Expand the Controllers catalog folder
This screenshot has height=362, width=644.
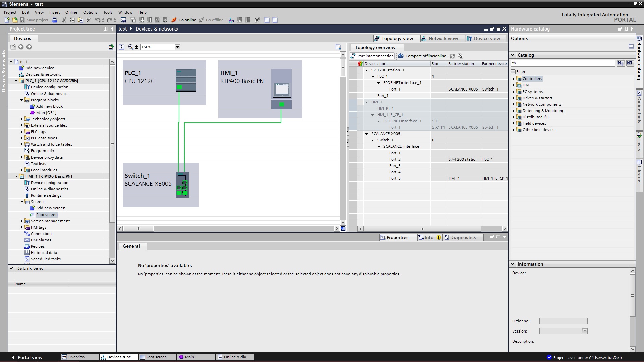514,79
